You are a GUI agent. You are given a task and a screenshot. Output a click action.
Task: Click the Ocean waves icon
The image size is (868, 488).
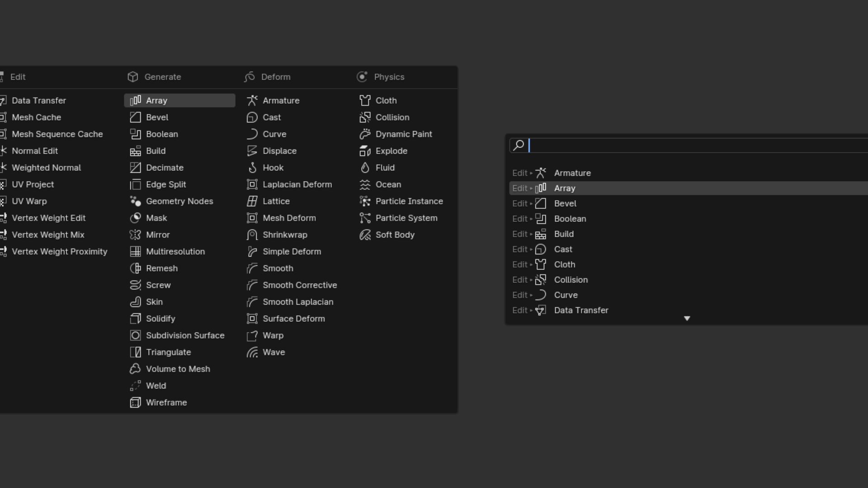point(365,184)
